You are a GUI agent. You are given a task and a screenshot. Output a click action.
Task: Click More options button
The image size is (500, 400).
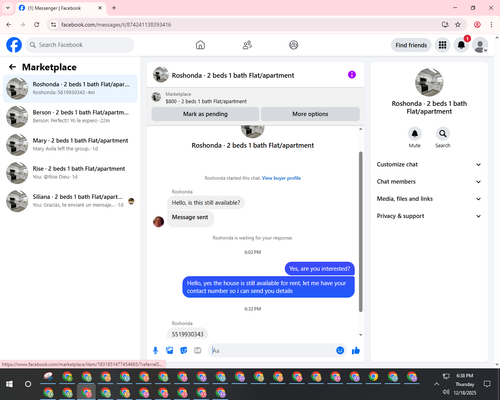(310, 114)
